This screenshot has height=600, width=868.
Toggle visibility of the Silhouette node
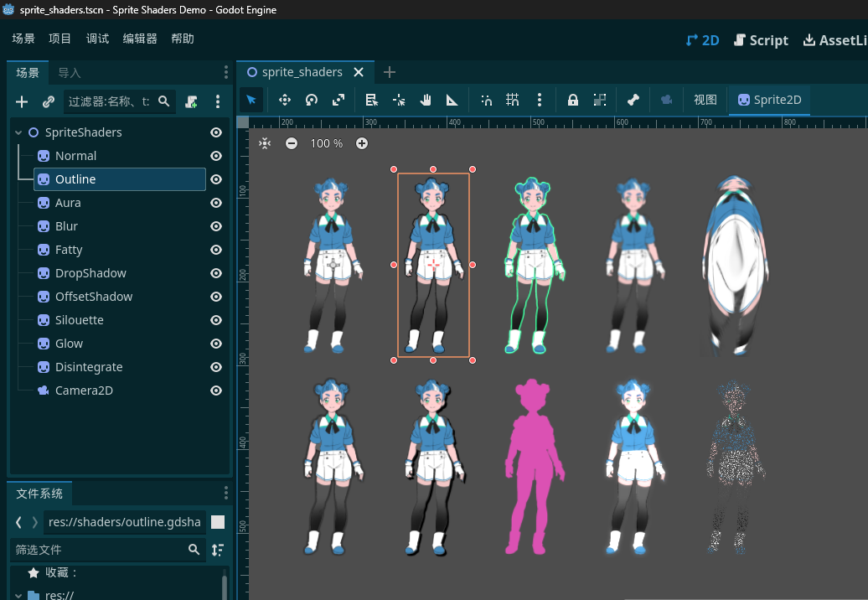(216, 320)
